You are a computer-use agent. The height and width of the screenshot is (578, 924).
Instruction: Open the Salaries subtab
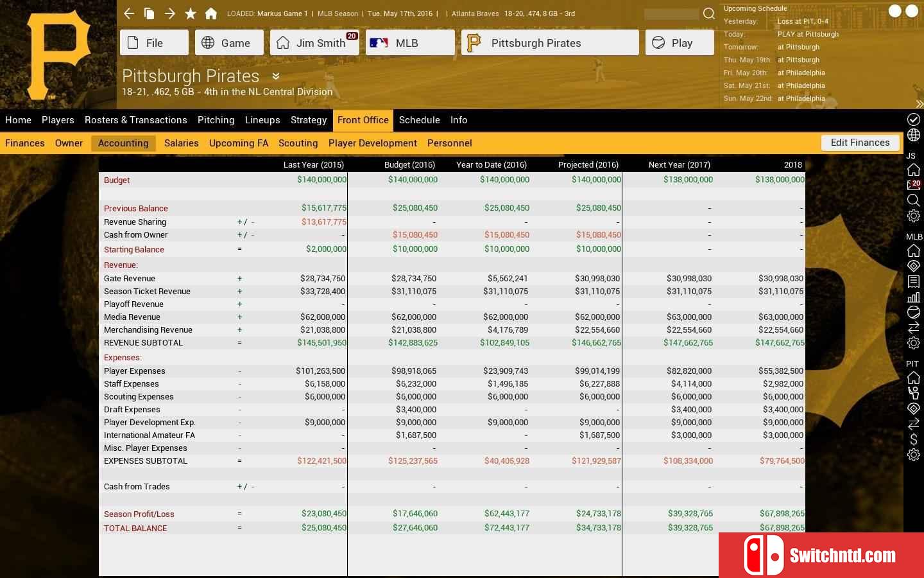click(x=181, y=143)
